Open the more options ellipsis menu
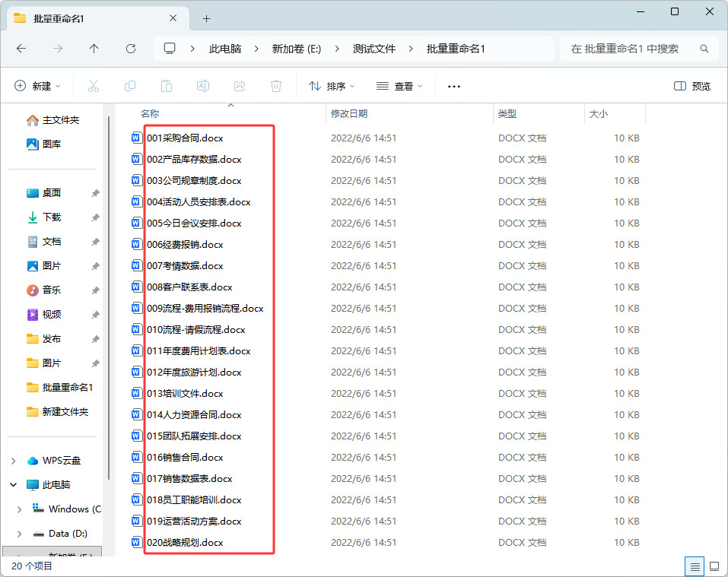 pos(454,86)
